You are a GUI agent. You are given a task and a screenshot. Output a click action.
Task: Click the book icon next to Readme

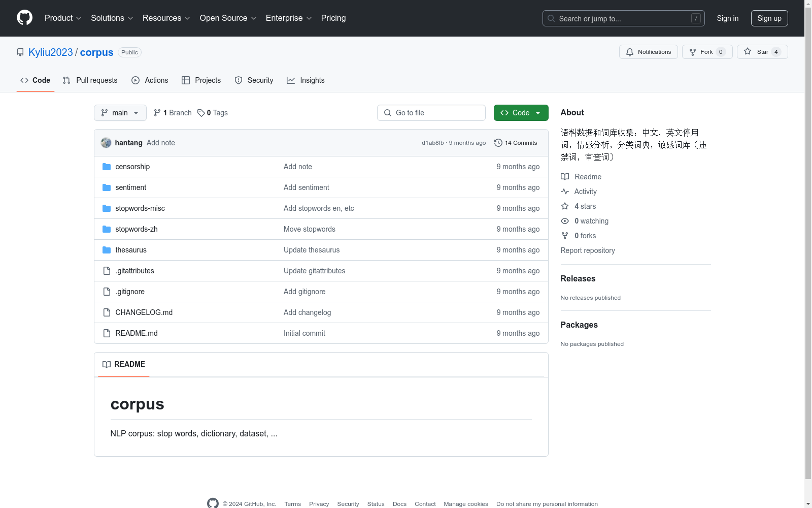[565, 177]
